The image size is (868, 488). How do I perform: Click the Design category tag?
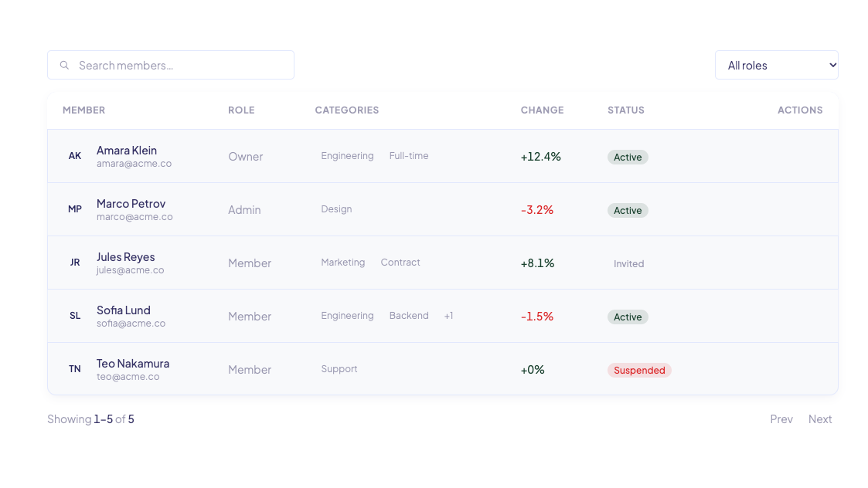[336, 209]
